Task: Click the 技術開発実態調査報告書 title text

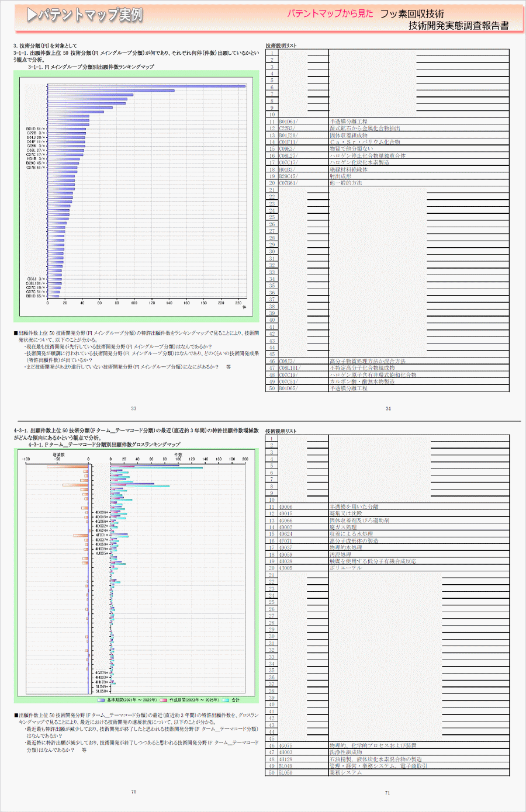Action: (x=458, y=26)
